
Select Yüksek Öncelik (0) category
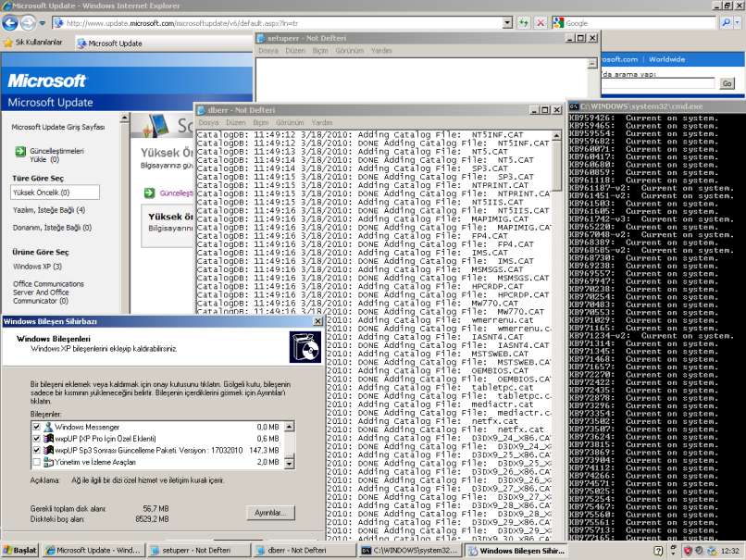click(55, 193)
